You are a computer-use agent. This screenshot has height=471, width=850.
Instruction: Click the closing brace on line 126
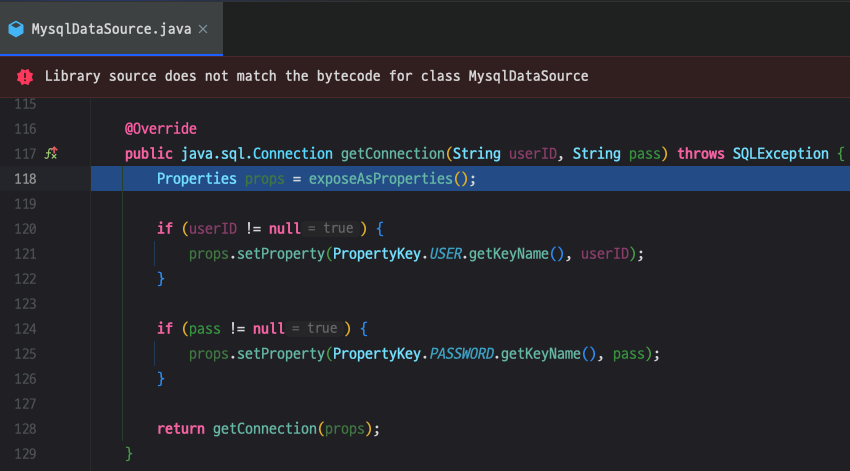pyautogui.click(x=160, y=378)
